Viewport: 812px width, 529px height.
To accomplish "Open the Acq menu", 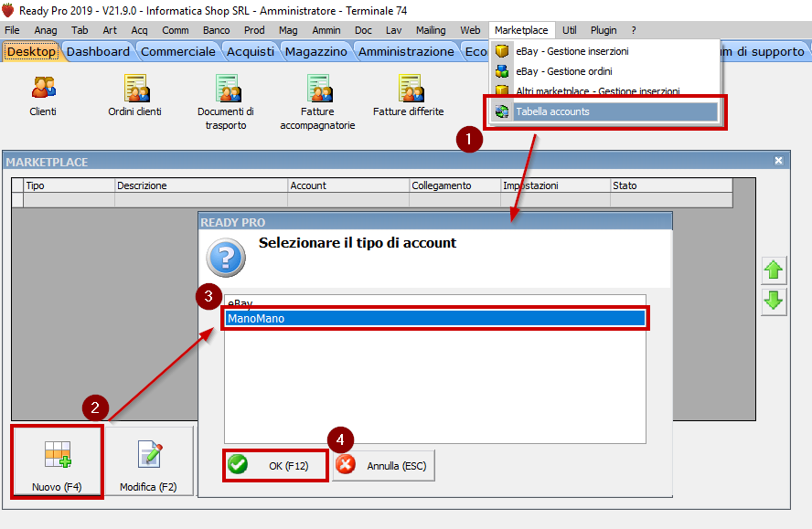I will 139,30.
